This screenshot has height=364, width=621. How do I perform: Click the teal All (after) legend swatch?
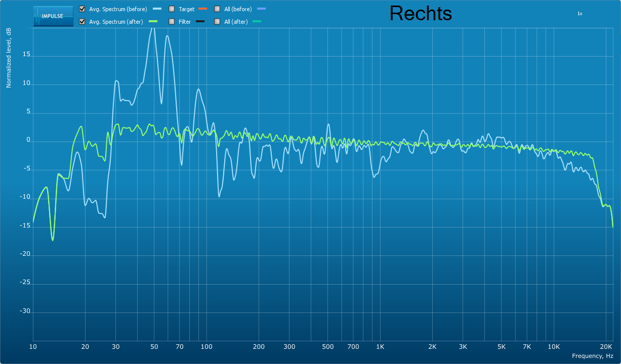pyautogui.click(x=257, y=21)
